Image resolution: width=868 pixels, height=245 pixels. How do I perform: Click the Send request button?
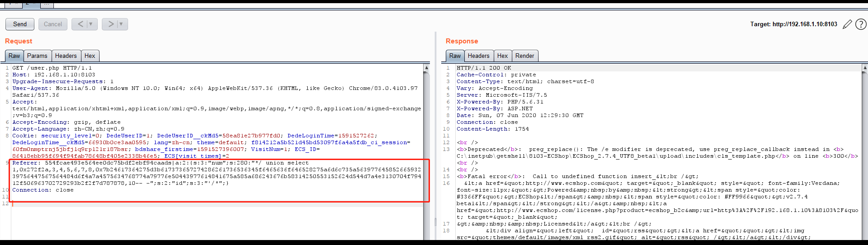19,24
